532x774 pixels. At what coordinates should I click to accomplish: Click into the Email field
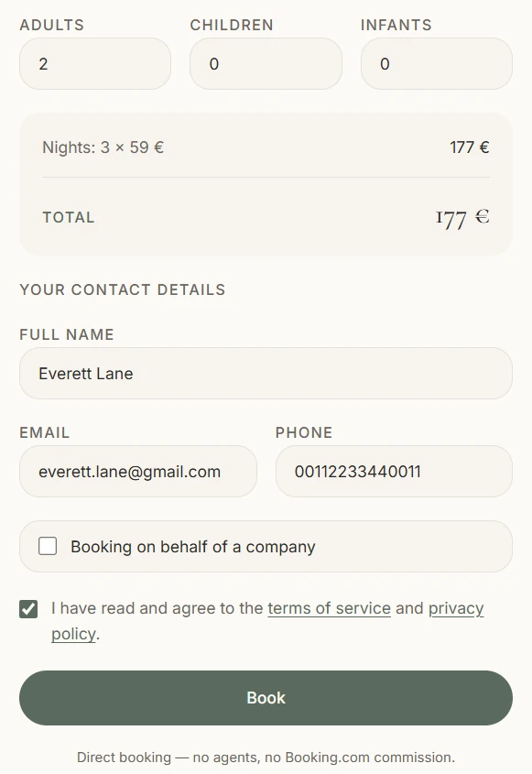(138, 472)
